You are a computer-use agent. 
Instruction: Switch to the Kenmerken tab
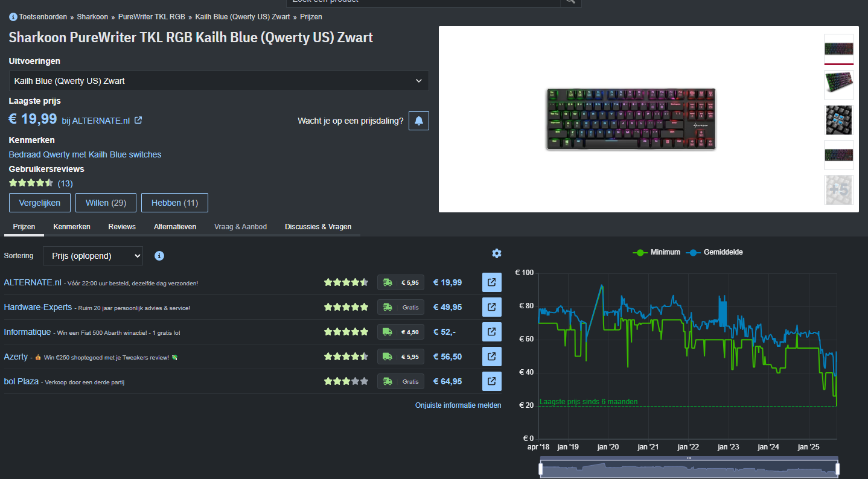(72, 227)
